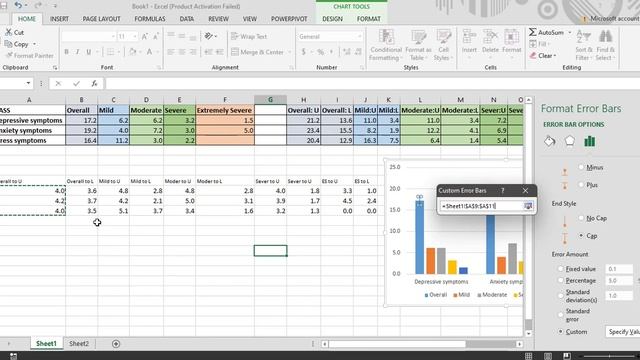Select Standard deviation(s) error amount

(561, 296)
